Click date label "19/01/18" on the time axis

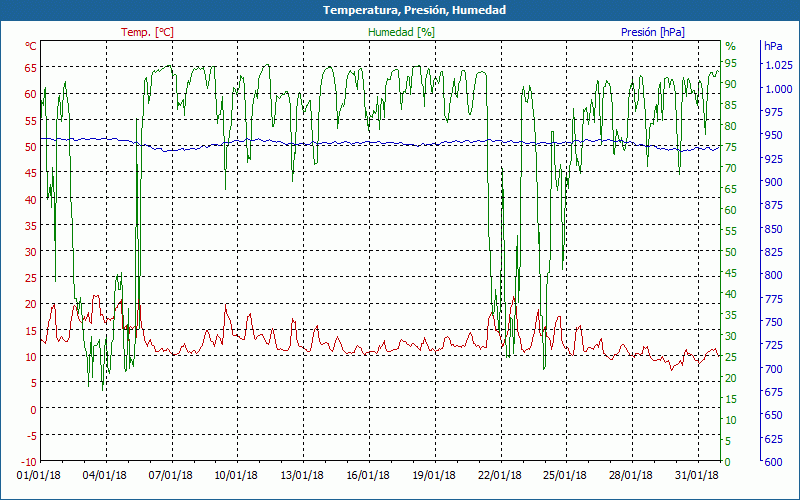(x=434, y=476)
